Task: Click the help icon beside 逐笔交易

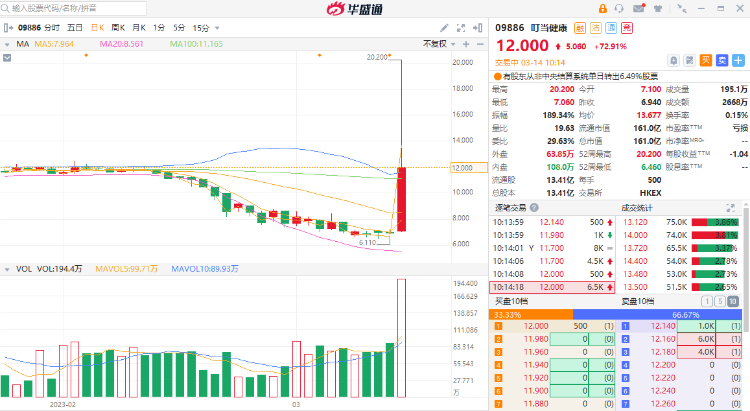Action: tap(534, 208)
